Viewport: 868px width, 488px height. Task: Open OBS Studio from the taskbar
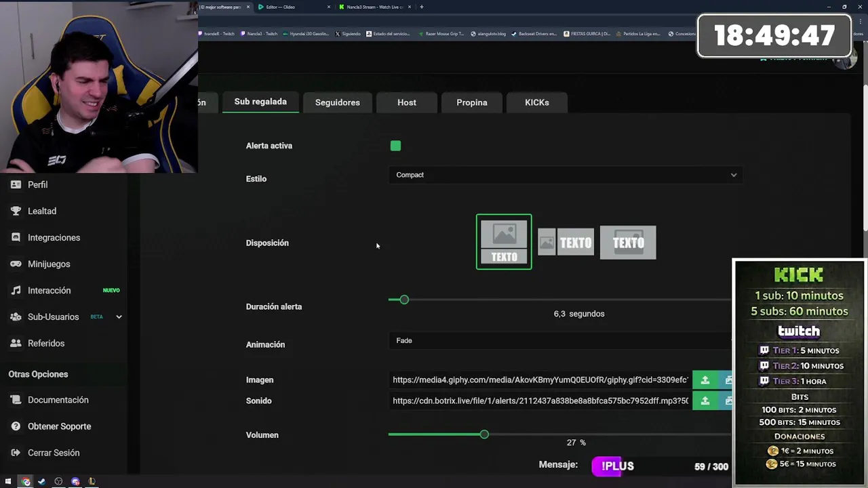coord(58,482)
